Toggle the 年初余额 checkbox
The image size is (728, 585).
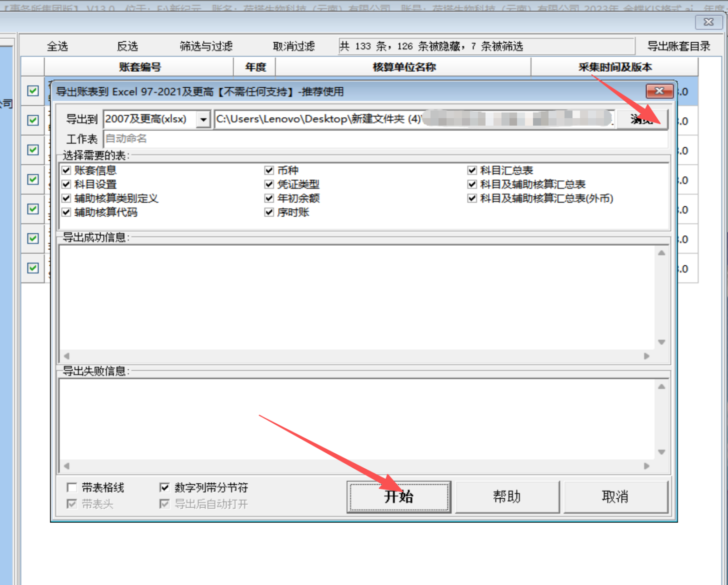[x=269, y=198]
